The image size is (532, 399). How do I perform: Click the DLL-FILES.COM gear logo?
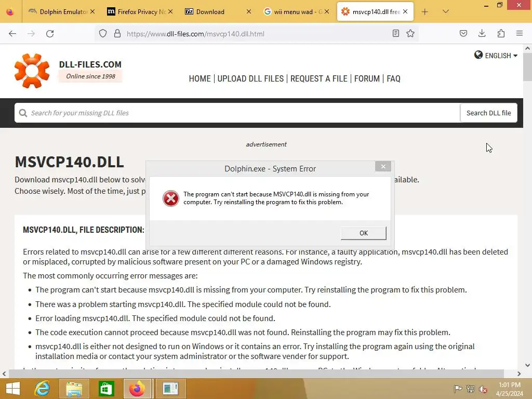point(32,71)
